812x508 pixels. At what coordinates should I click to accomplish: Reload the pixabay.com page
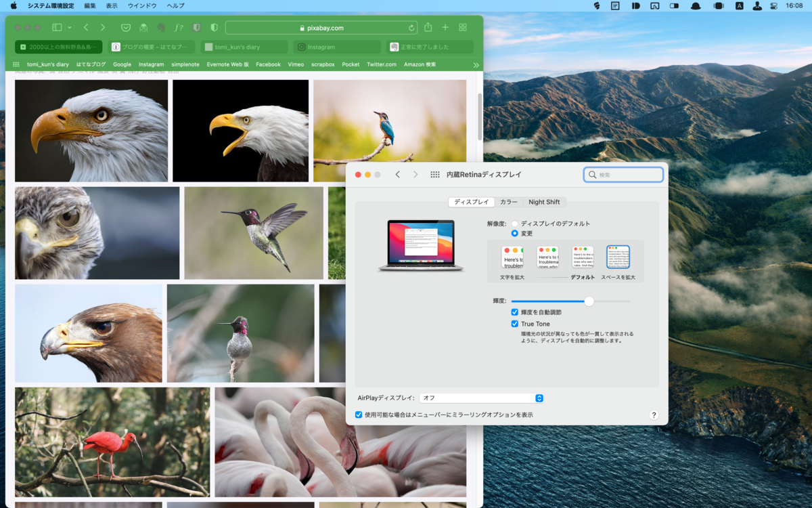coord(411,28)
